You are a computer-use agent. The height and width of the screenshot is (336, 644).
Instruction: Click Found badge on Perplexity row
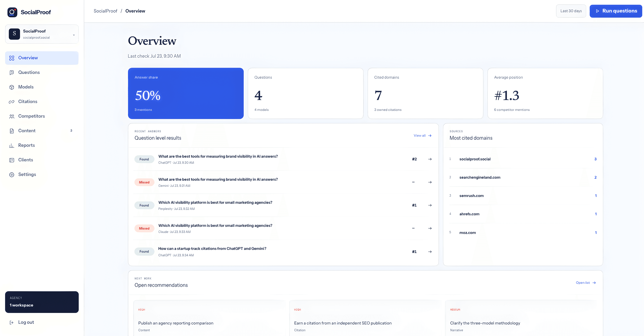coord(144,206)
